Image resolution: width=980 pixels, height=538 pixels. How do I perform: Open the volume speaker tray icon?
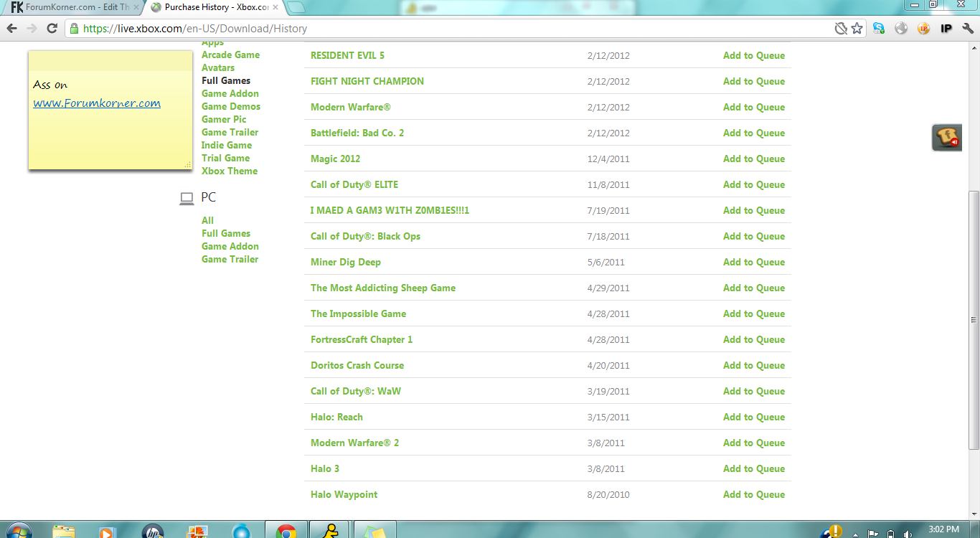pos(908,533)
